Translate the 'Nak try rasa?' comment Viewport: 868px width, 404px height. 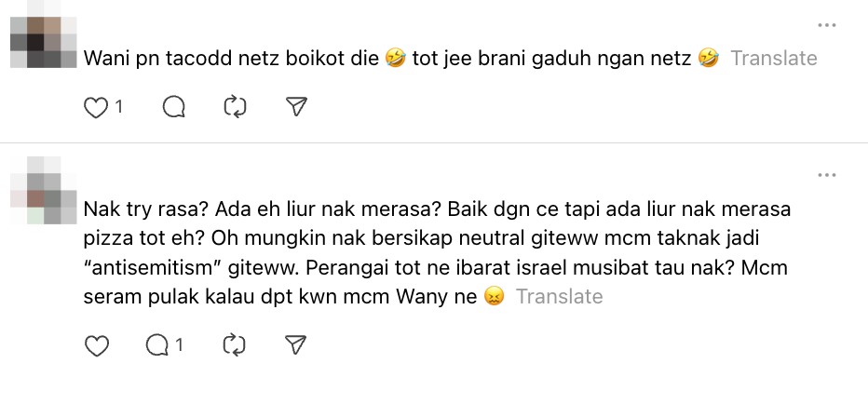coord(559,297)
